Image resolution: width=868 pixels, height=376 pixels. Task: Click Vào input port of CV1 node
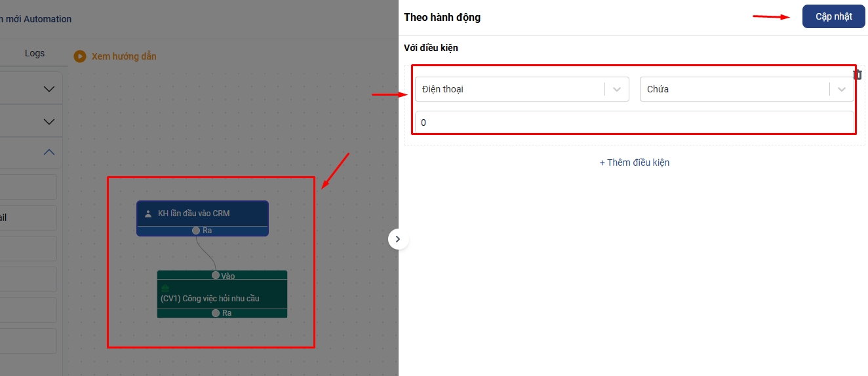(x=216, y=275)
